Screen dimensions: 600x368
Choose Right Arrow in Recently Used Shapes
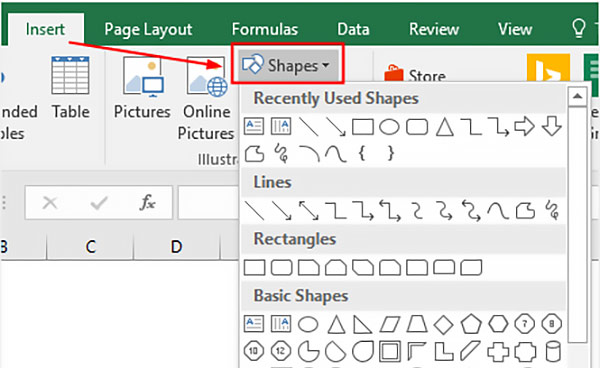click(524, 127)
